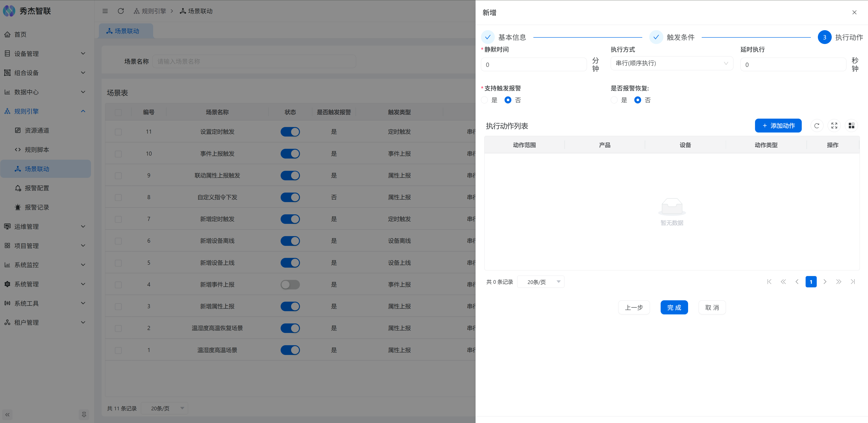Open 资源通道 menu item
868x423 pixels.
point(37,130)
